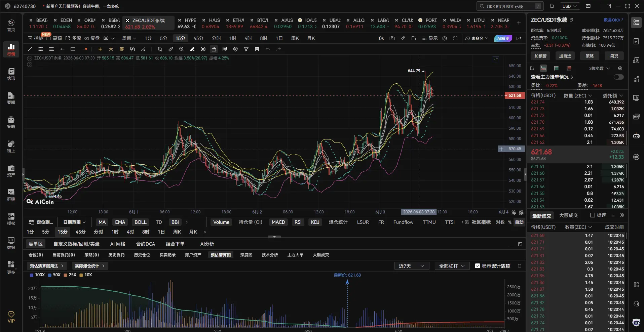The width and height of the screenshot is (644, 332).
Task: Select the ruler measurement tool
Action: 171,49
